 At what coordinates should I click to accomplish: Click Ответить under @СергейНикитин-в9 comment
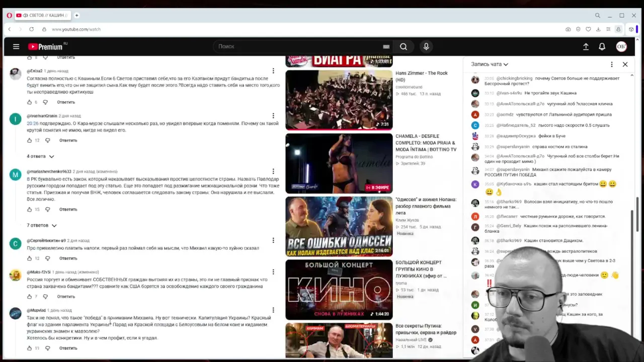68,258
